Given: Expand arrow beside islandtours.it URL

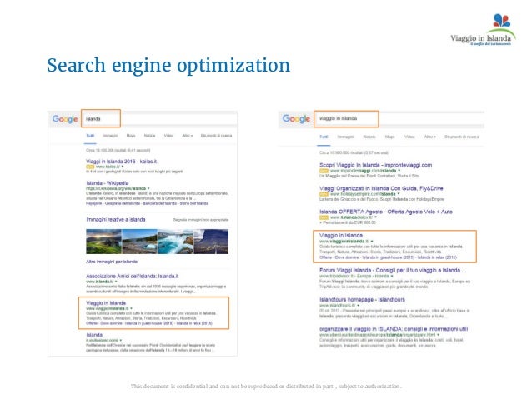Looking at the screenshot, I should (359, 306).
